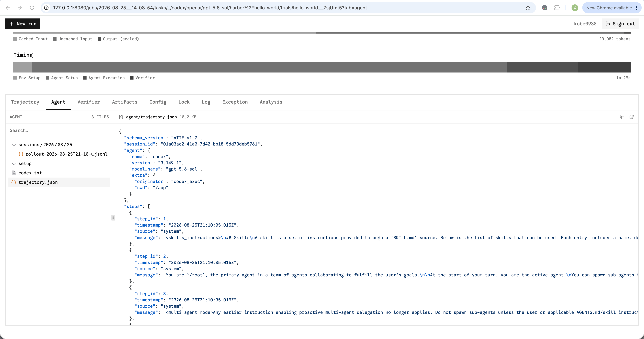
Task: Go to the Artifacts tab
Action: coord(124,102)
